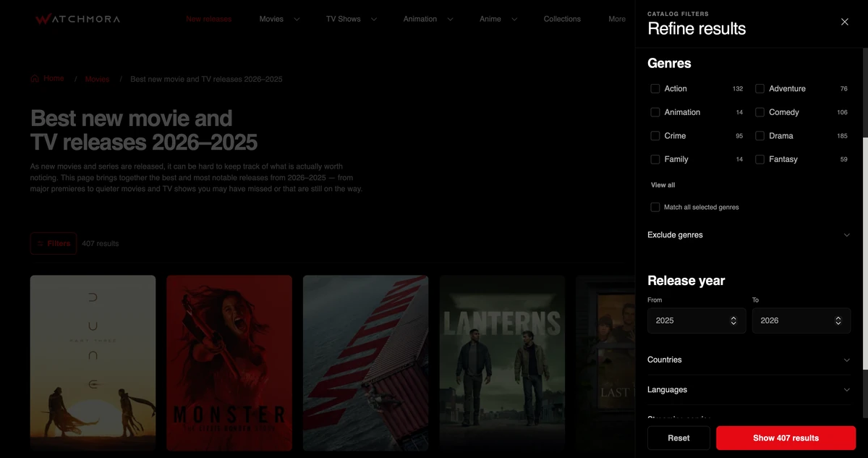Click the Release year heading

coord(686,281)
